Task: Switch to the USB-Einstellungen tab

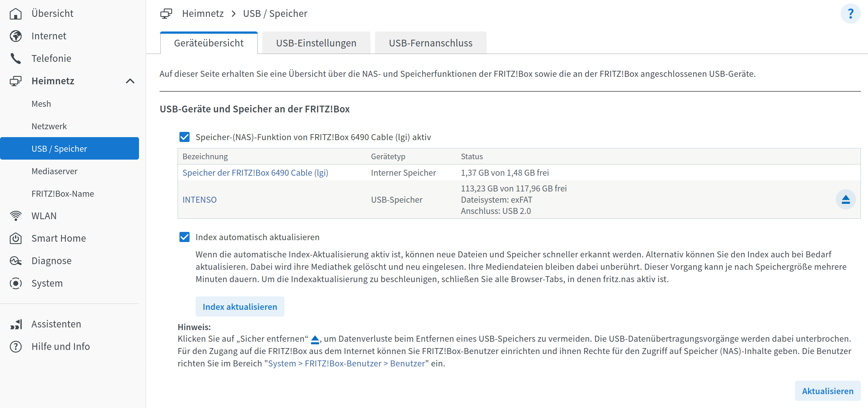Action: coord(316,42)
